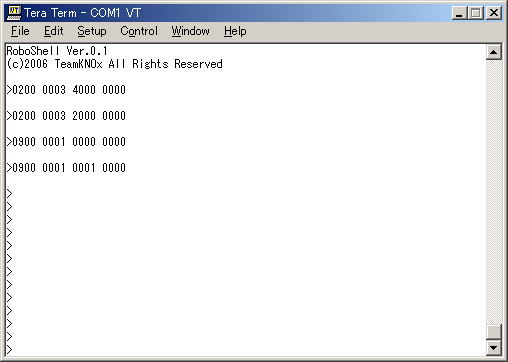Click the RoboShell Ver.0.1 text line
This screenshot has width=508, height=362.
coord(57,51)
